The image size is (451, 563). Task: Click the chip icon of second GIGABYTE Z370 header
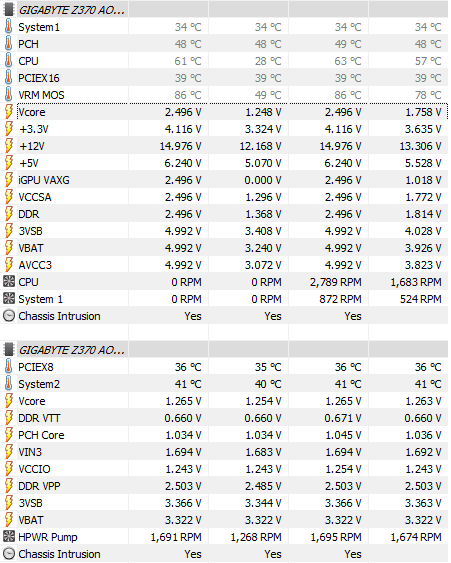pos(9,350)
